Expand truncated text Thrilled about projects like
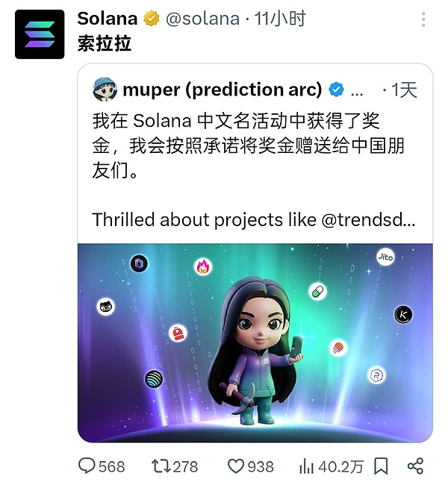The image size is (448, 488). click(x=254, y=219)
